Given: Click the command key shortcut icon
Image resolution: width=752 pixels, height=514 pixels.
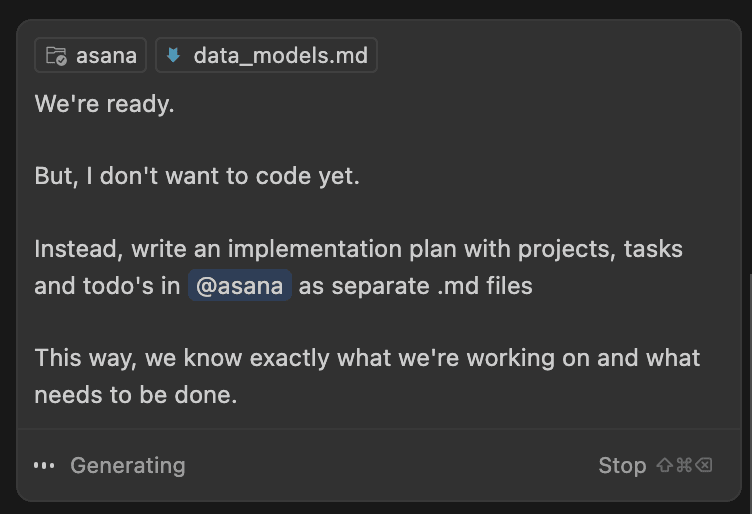Looking at the screenshot, I should pos(684,465).
